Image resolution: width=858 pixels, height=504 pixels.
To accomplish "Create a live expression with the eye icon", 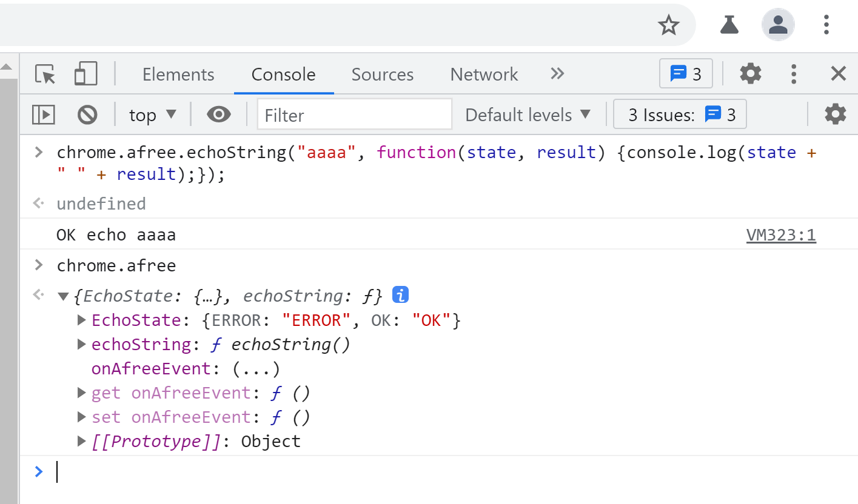I will (218, 114).
